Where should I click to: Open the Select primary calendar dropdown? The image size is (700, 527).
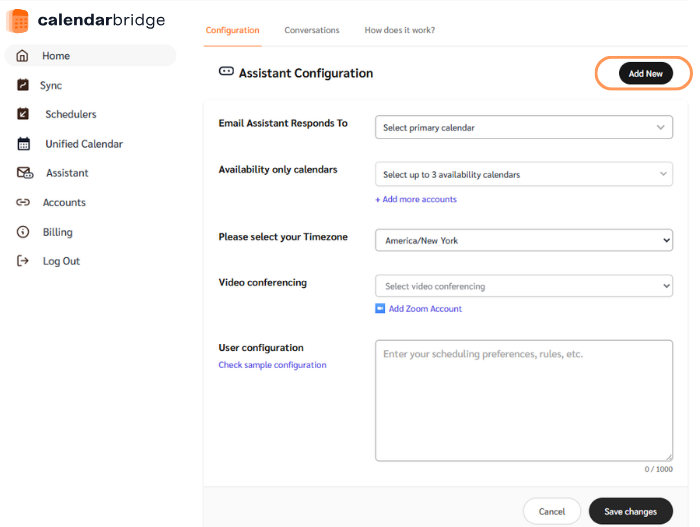[x=524, y=127]
